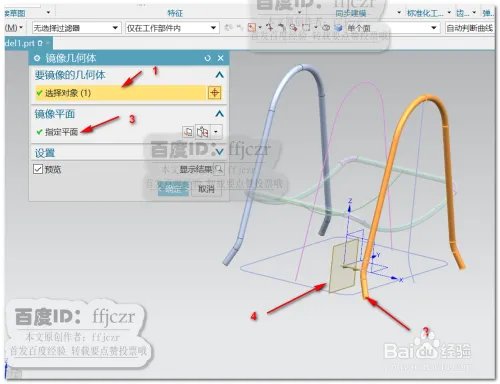Open plane type dropdown arrow
500x384 pixels.
(216, 132)
